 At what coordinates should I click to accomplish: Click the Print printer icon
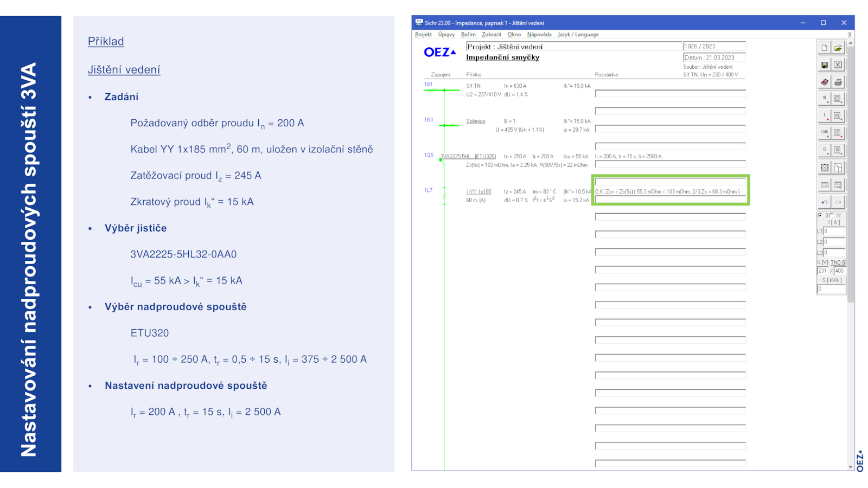(838, 82)
